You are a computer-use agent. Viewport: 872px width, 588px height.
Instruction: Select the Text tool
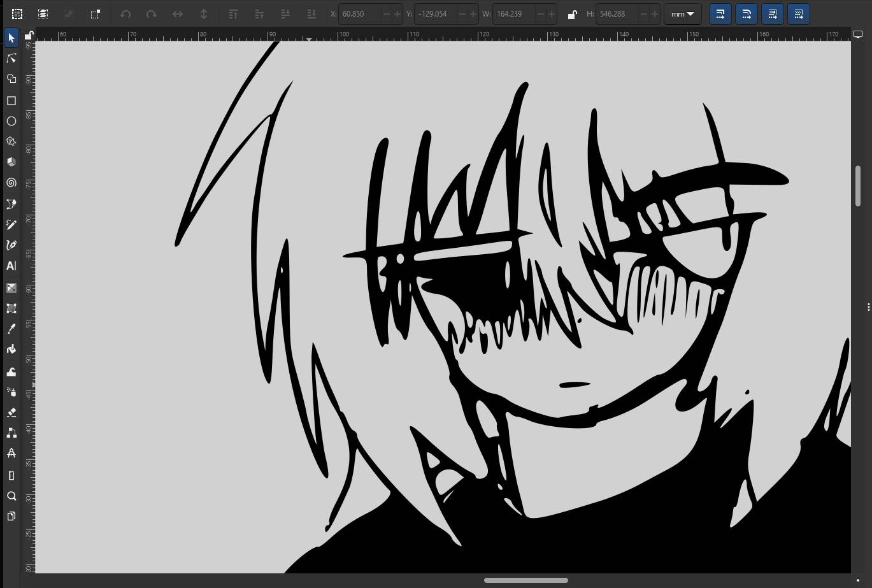[x=11, y=266]
